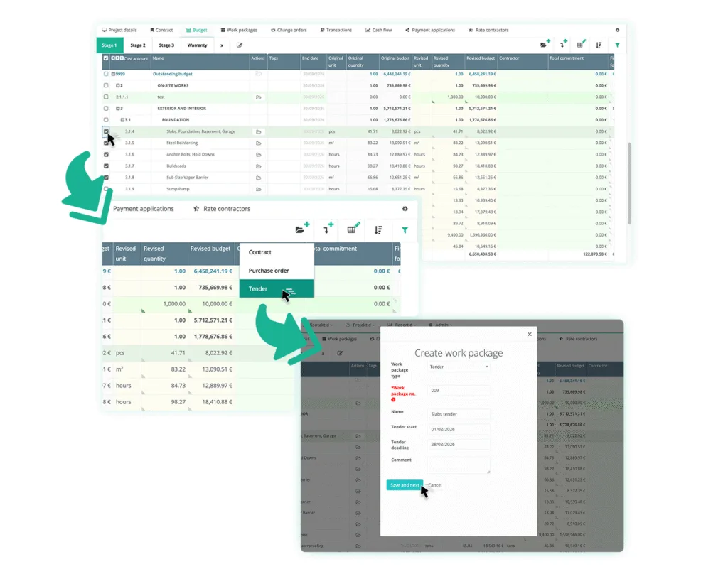Click the green filter funnel in top budget window
This screenshot has height=569, width=728.
click(x=616, y=45)
